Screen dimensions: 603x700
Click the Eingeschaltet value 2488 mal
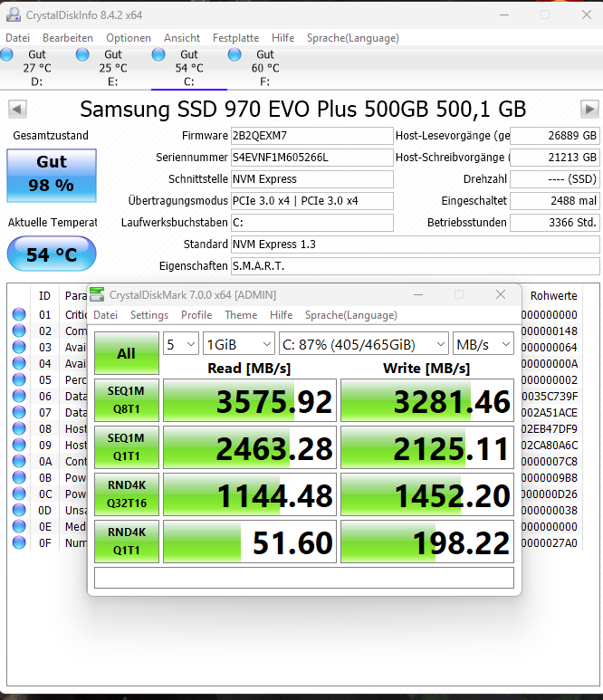(555, 201)
